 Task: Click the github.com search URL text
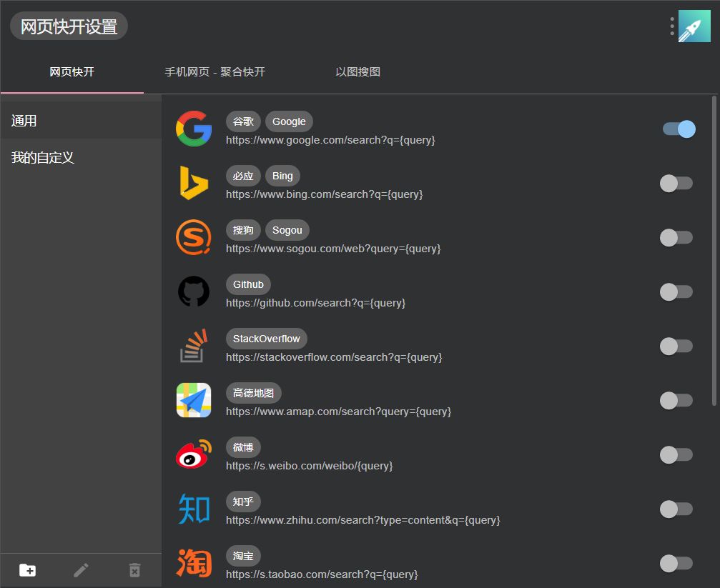tap(315, 303)
